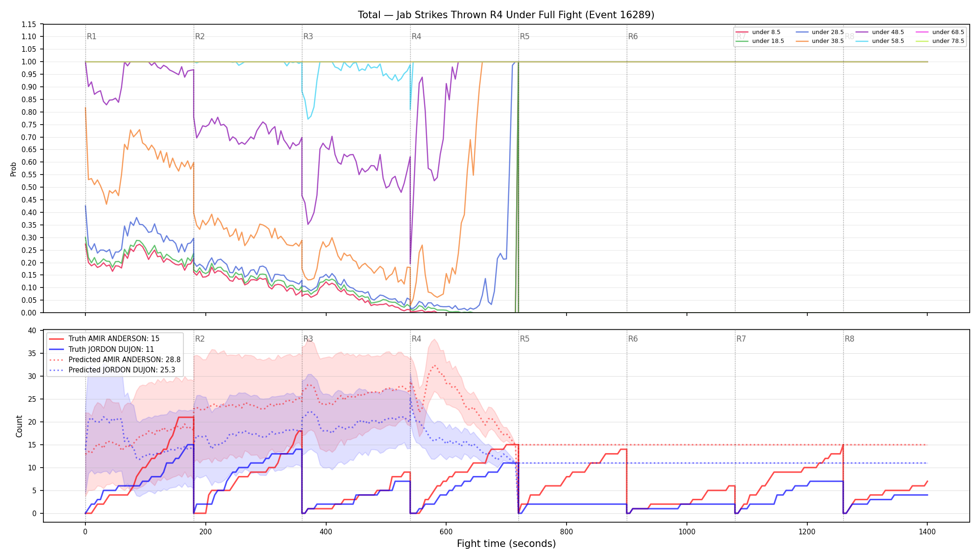
Task: Select the 'under 18.5' legend entry
Action: [x=759, y=41]
